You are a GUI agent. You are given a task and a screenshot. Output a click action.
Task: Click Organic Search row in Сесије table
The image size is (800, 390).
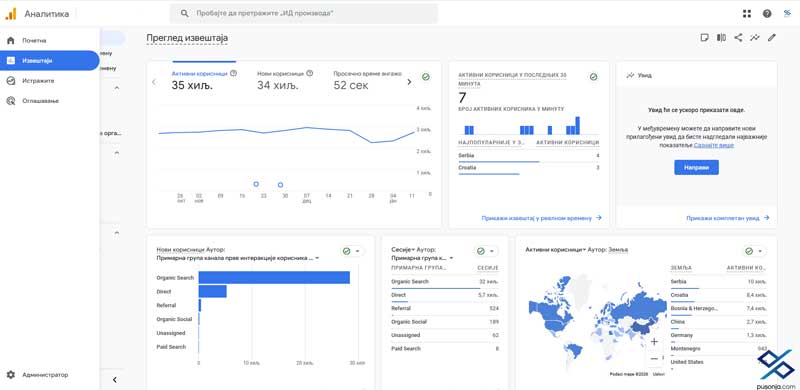(445, 282)
